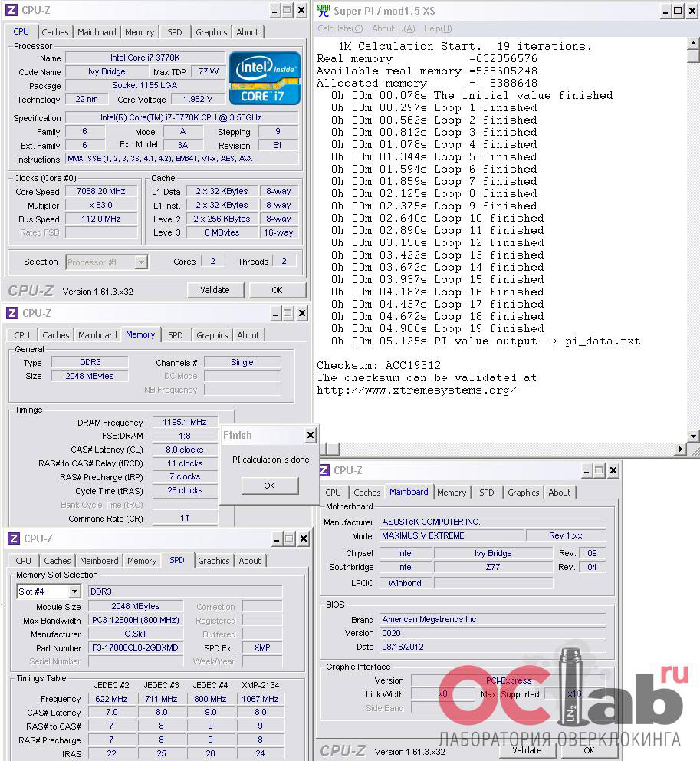Click Multiplier value x 63.0

[x=101, y=206]
